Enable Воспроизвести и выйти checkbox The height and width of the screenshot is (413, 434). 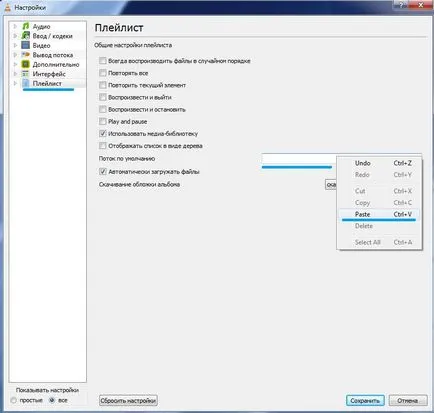point(103,97)
